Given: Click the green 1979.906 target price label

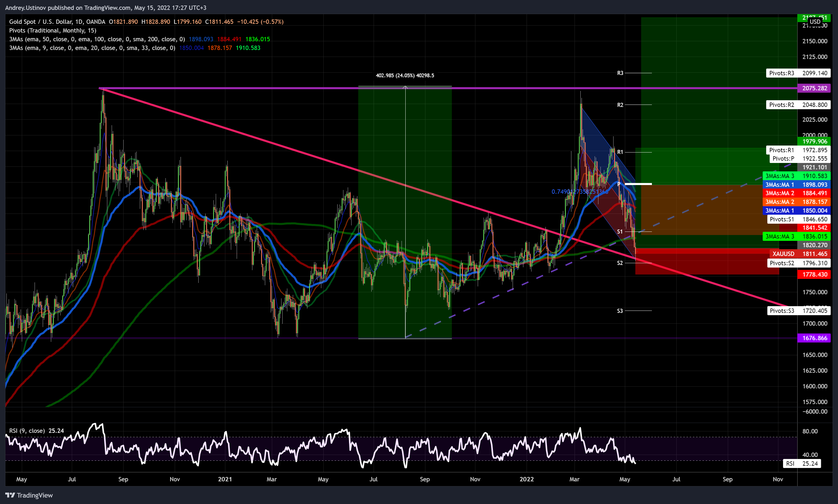Looking at the screenshot, I should 814,141.
